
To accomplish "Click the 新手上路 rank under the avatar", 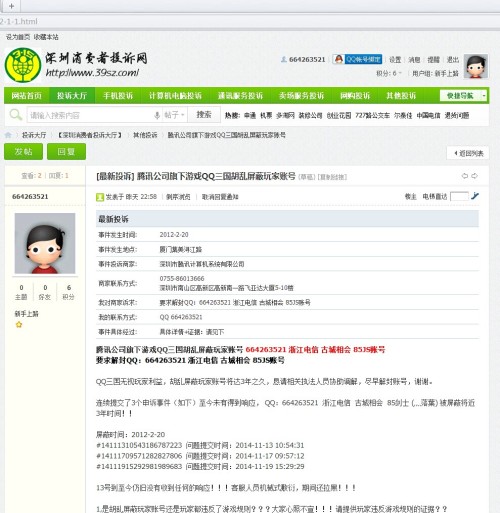I will click(x=26, y=314).
